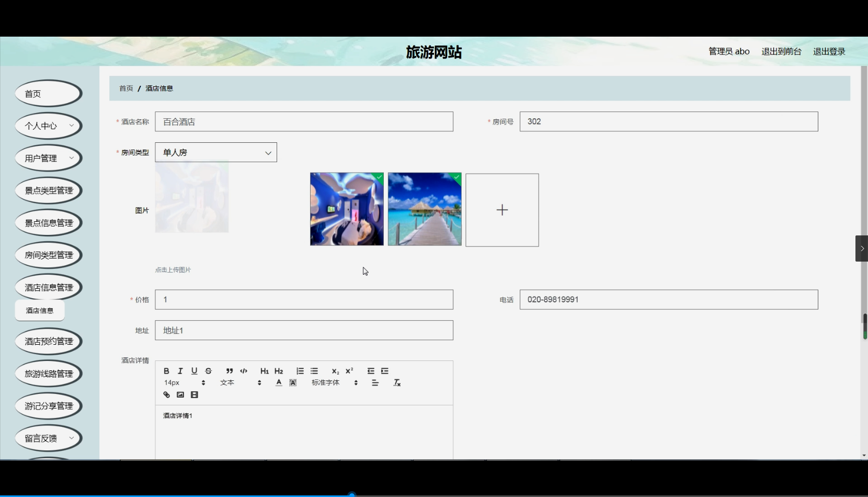Toggle bold formatting in hotel details editor
The image size is (868, 497).
[x=166, y=371]
